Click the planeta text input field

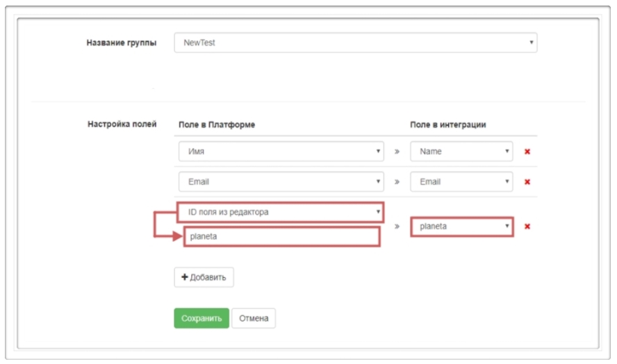[281, 237]
